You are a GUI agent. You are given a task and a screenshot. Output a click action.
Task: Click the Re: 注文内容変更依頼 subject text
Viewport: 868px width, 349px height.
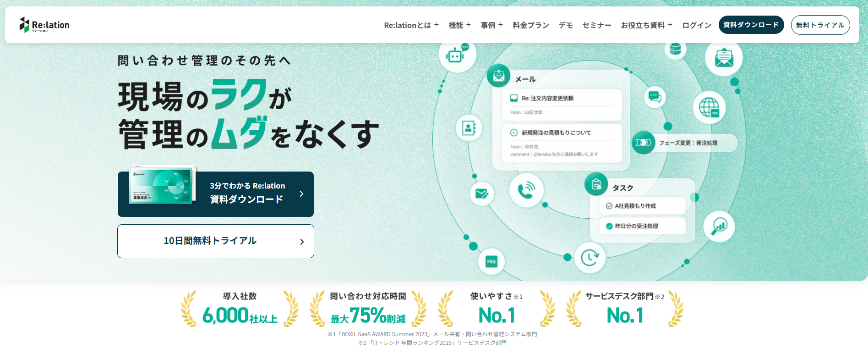(x=547, y=98)
